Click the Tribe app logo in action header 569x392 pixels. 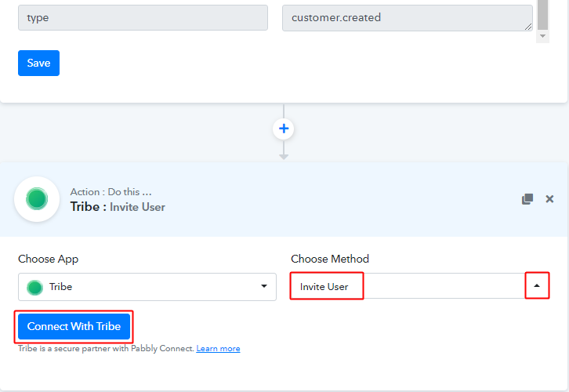coord(37,199)
